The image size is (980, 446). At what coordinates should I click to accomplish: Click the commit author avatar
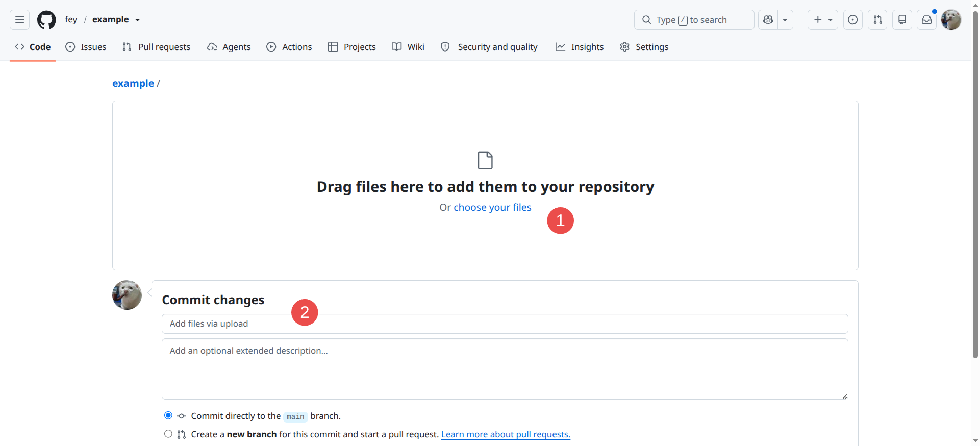coord(127,295)
